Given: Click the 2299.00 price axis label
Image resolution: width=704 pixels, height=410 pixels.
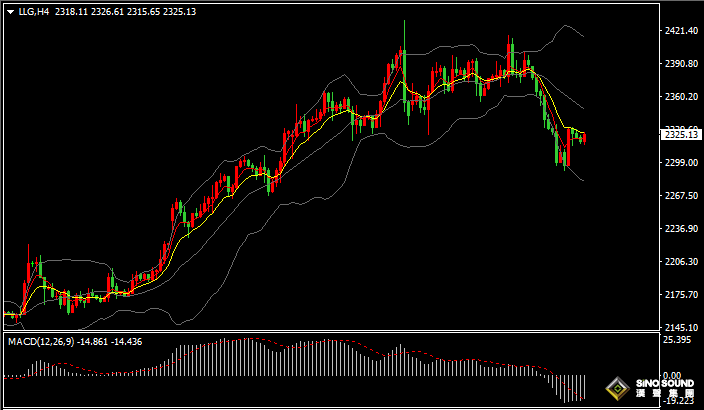Looking at the screenshot, I should [680, 163].
